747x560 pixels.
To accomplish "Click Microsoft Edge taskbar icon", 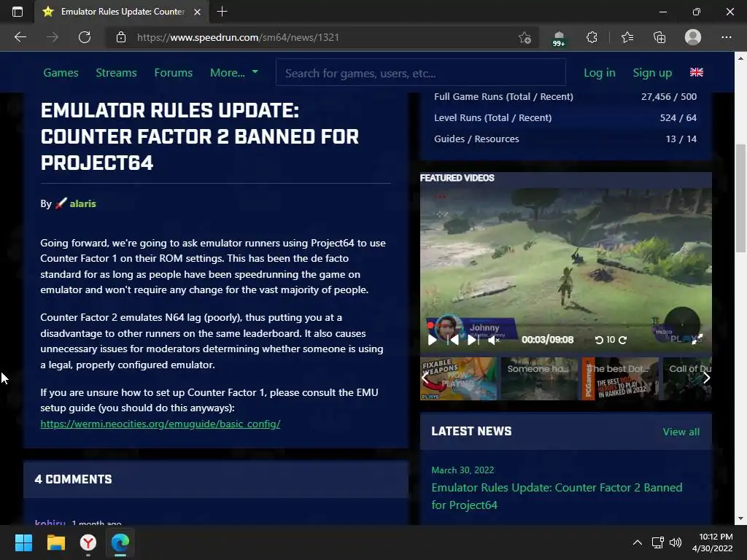I will 120,542.
